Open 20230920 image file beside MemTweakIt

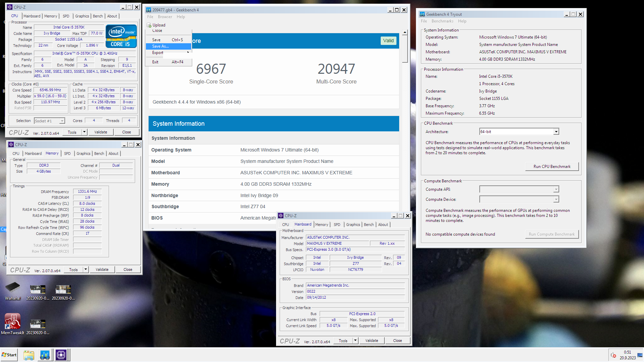[x=38, y=326]
